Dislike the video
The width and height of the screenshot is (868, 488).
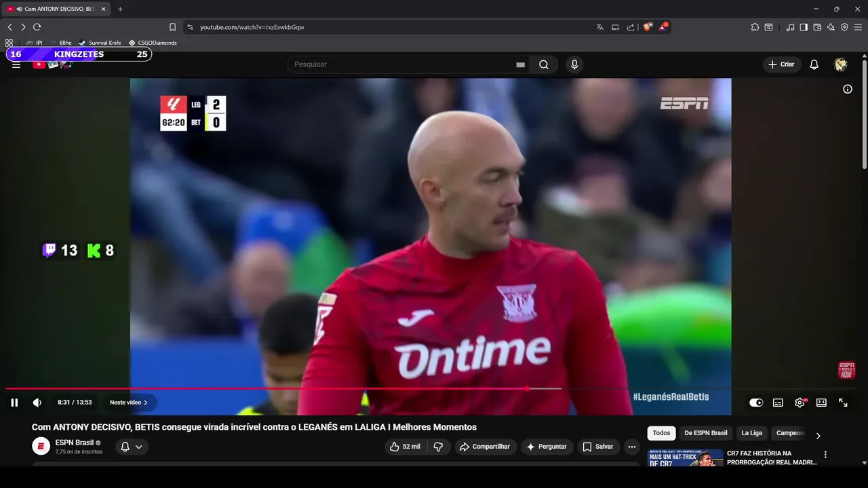tap(438, 447)
